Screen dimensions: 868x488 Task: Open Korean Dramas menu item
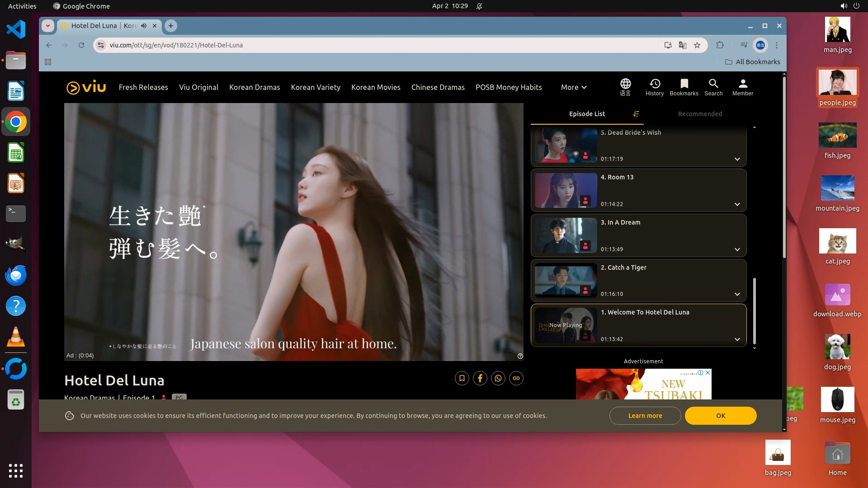[255, 87]
